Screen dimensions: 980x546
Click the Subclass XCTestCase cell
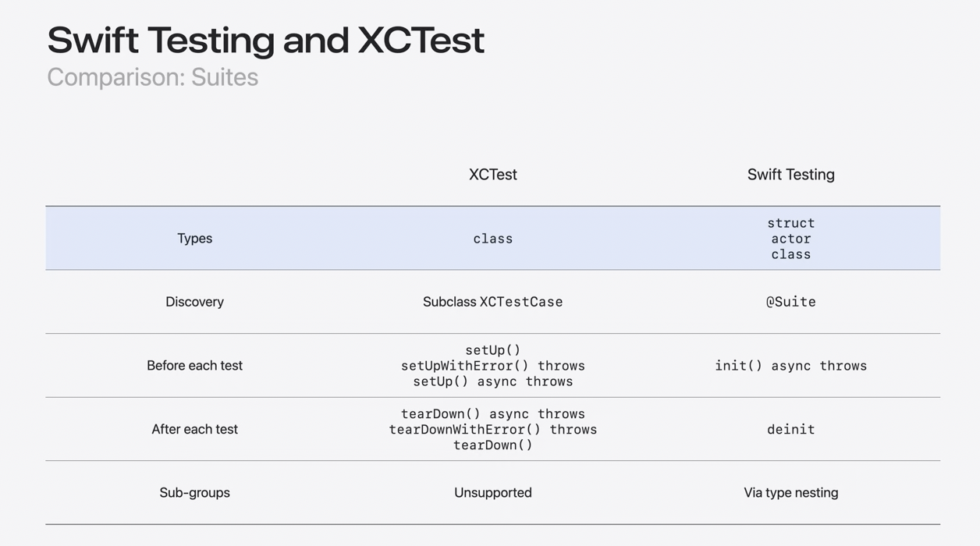pos(492,302)
